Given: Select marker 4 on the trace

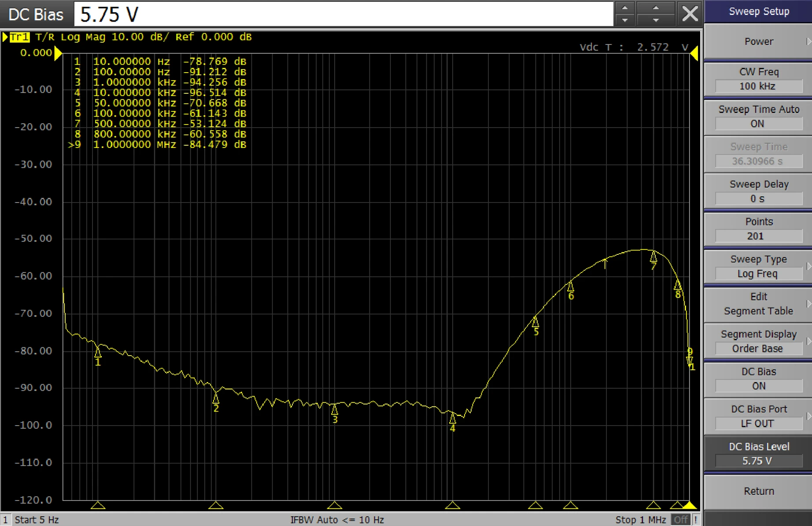Looking at the screenshot, I should (452, 417).
